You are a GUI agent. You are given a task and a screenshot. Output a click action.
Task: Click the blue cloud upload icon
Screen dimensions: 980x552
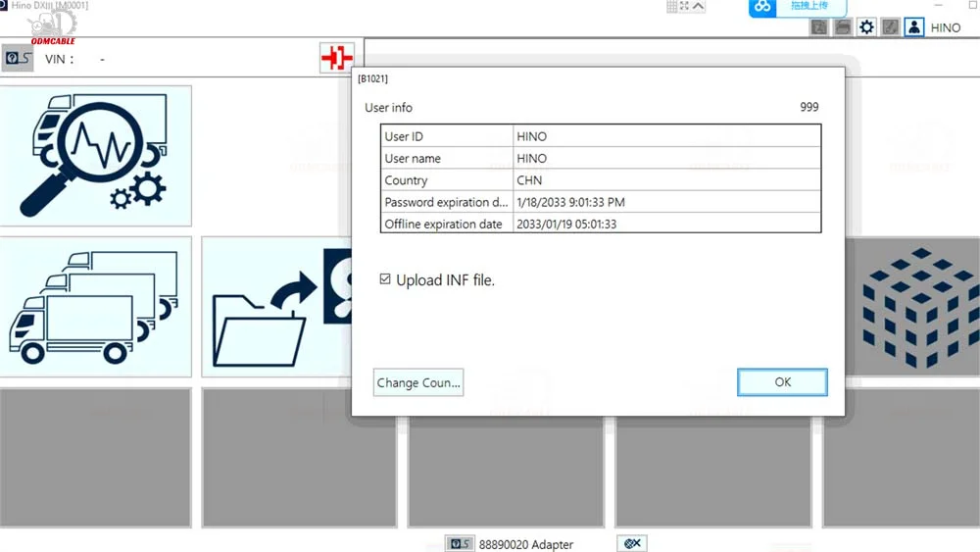(x=763, y=7)
